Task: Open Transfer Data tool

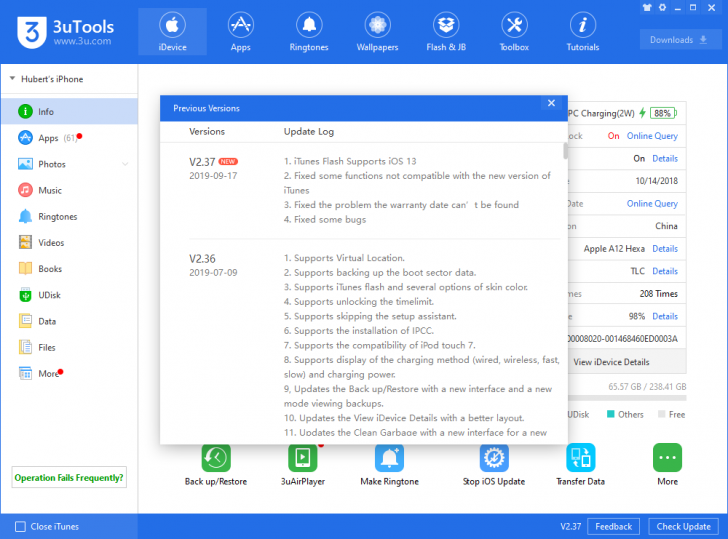Action: pyautogui.click(x=580, y=466)
